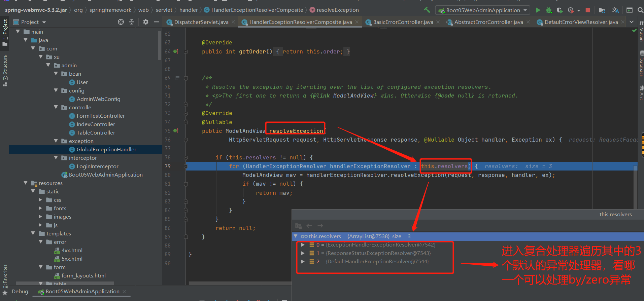Open Ant tool window
644x301 pixels.
pos(641,93)
